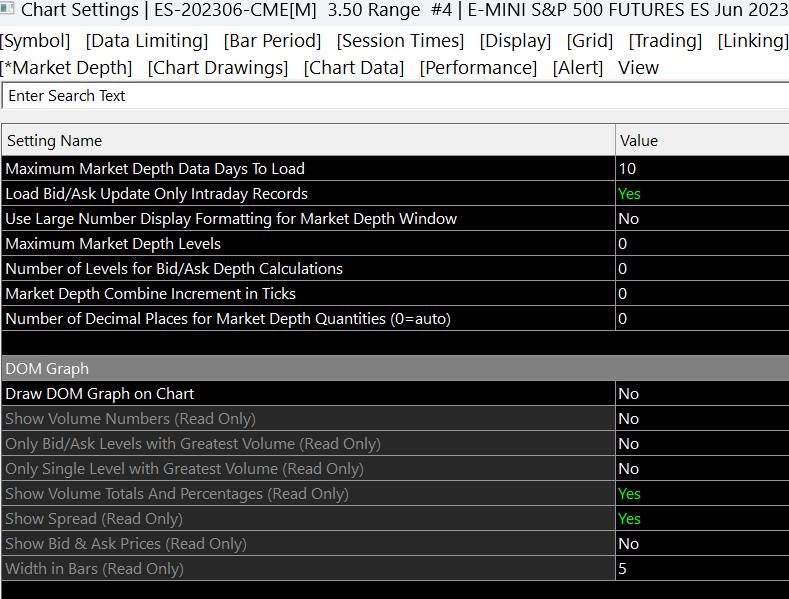Screen dimensions: 789x599
Task: Select Use Large Number Display Formatting label
Action: tap(231, 218)
